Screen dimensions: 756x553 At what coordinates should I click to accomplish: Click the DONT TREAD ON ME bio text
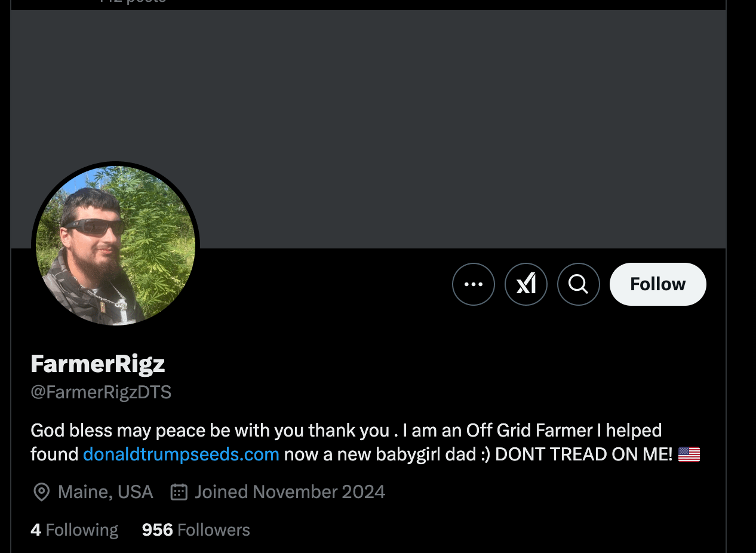[x=584, y=454]
